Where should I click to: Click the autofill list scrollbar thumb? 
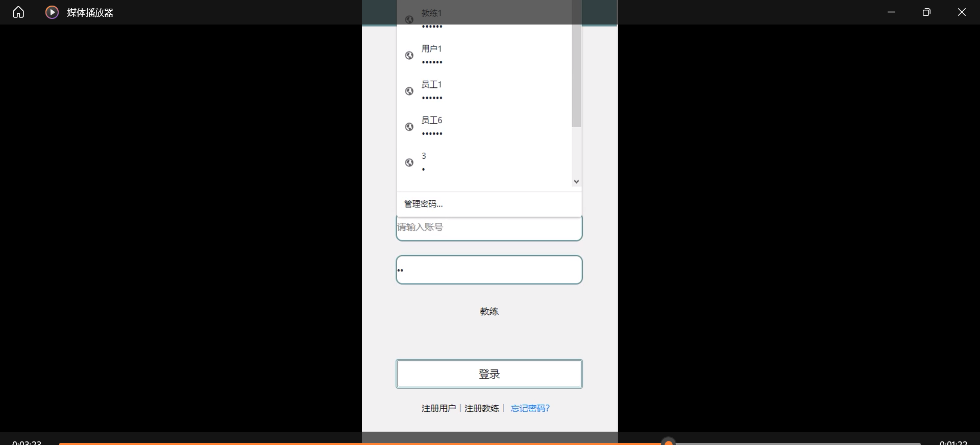(576, 63)
